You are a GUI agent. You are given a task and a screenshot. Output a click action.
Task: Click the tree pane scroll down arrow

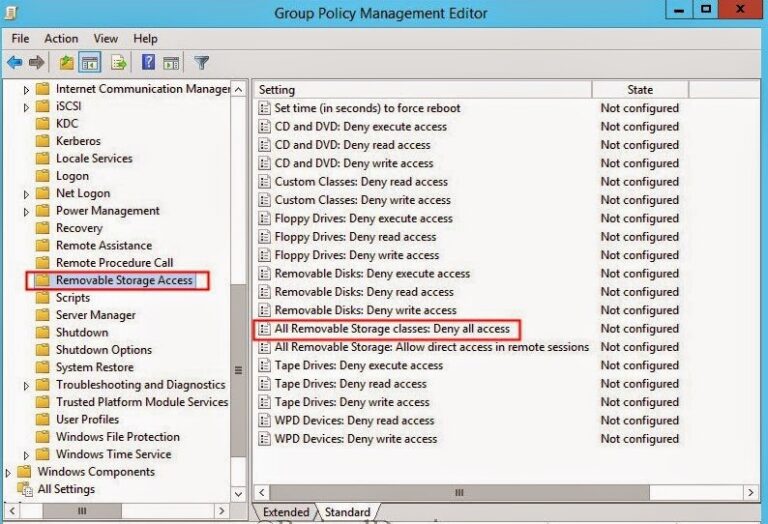239,494
